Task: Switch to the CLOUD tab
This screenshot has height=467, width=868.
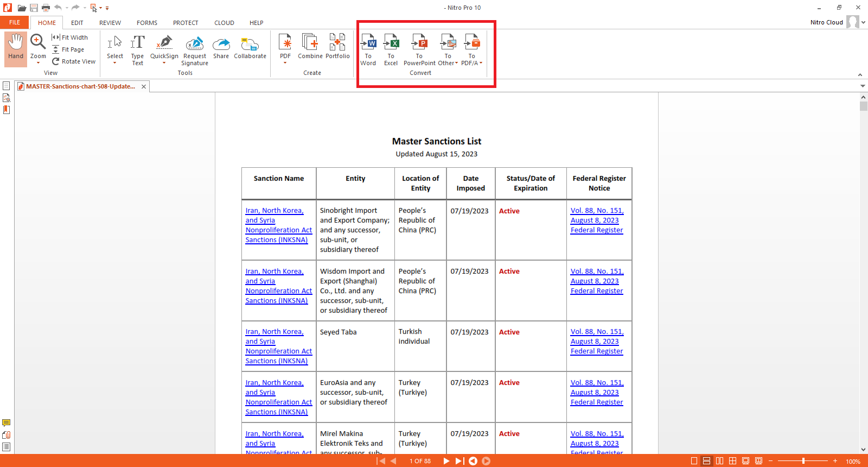Action: coord(224,23)
